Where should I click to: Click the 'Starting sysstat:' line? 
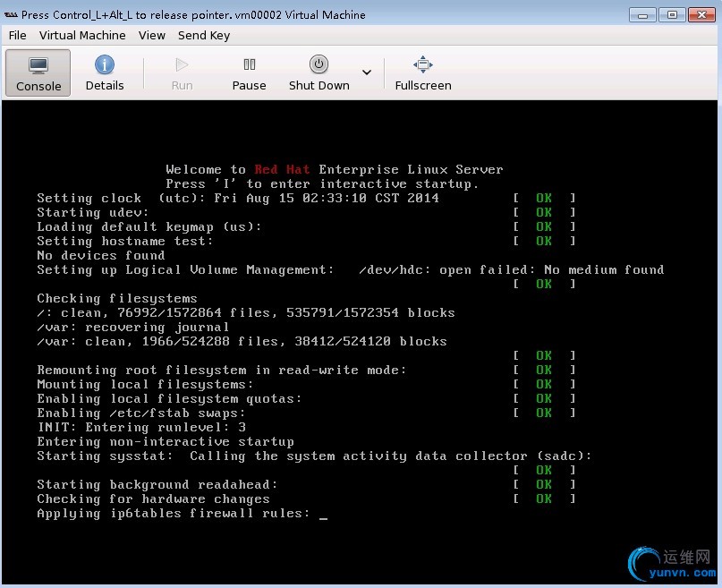pos(315,456)
